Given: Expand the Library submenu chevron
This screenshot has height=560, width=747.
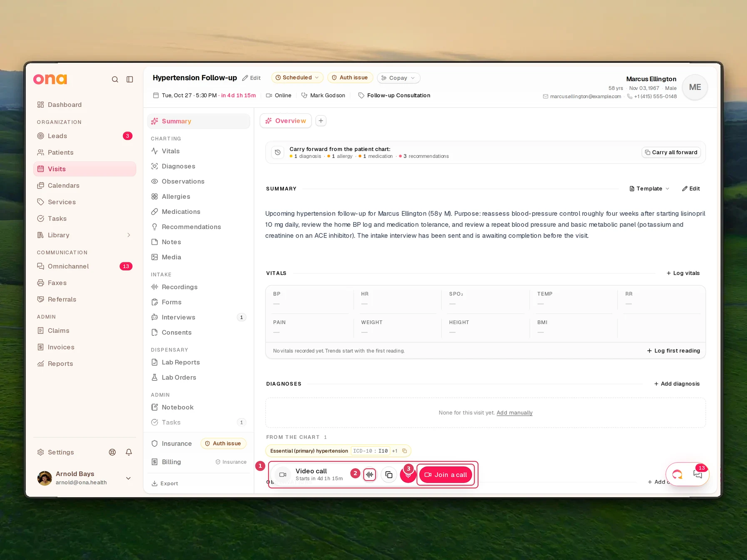Looking at the screenshot, I should [129, 235].
